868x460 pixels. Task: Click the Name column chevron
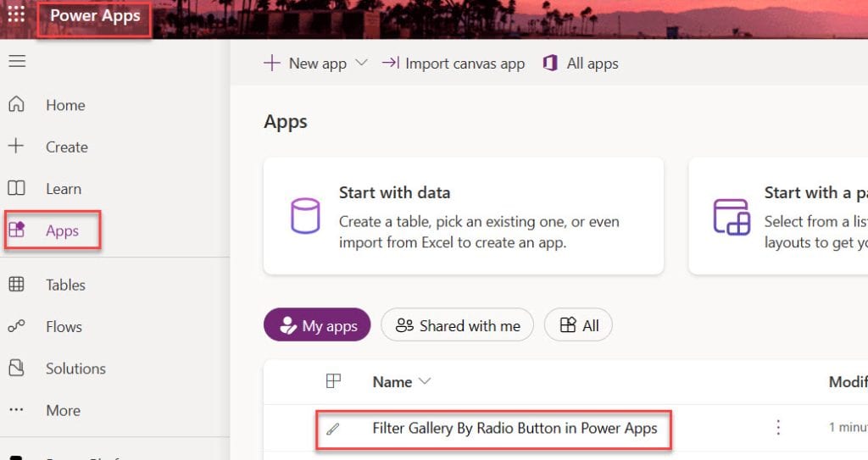tap(426, 381)
